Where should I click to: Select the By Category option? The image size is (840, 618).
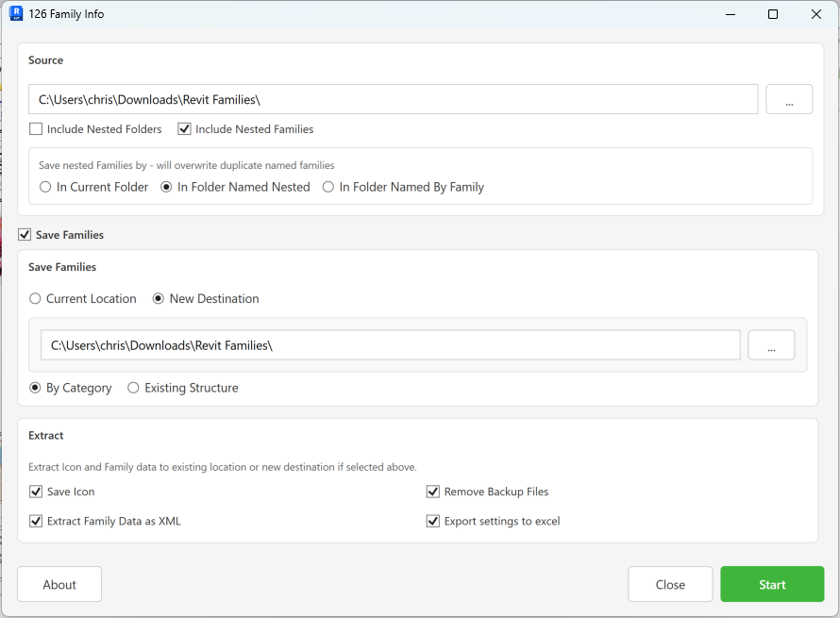(34, 387)
